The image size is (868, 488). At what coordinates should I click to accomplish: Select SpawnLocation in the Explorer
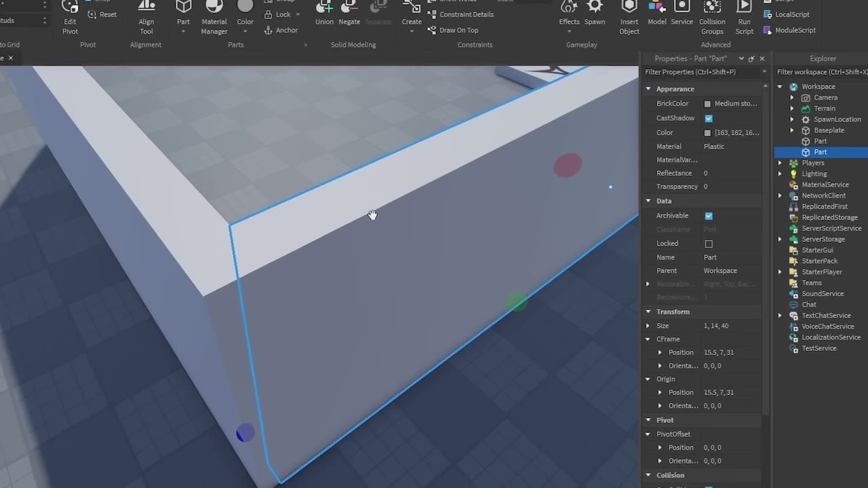pyautogui.click(x=837, y=119)
